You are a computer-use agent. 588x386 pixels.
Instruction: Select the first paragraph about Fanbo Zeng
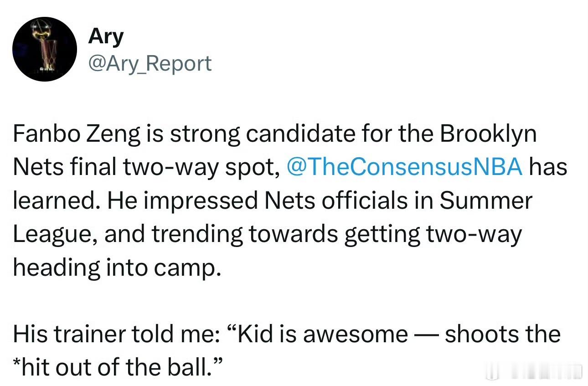[290, 201]
